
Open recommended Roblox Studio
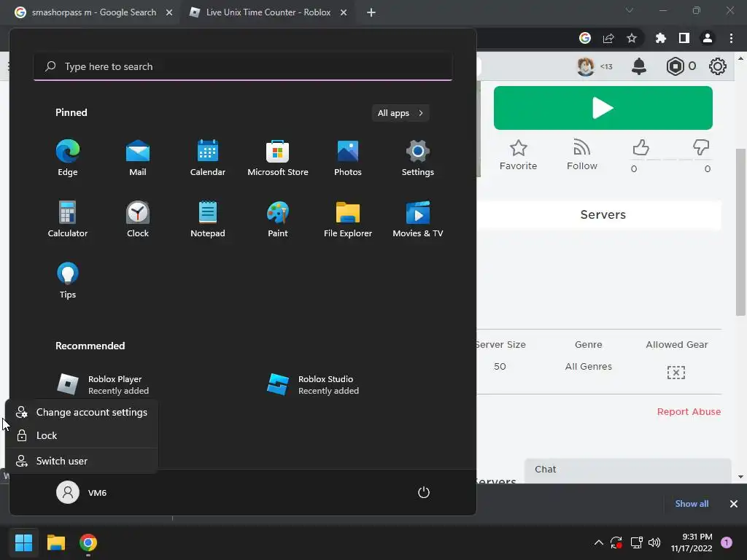pos(313,385)
